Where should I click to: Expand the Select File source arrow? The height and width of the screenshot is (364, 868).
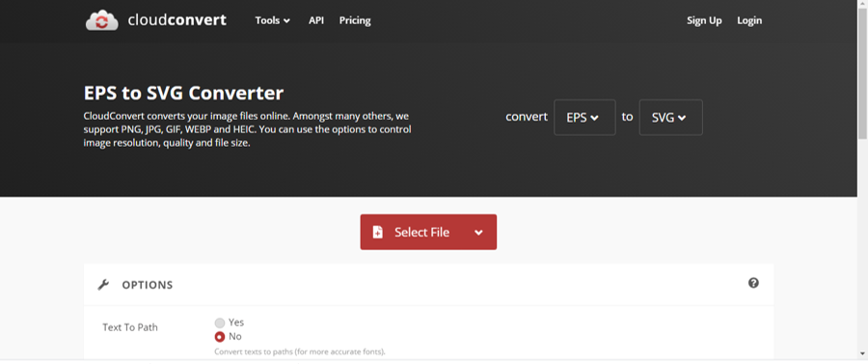[x=478, y=232]
